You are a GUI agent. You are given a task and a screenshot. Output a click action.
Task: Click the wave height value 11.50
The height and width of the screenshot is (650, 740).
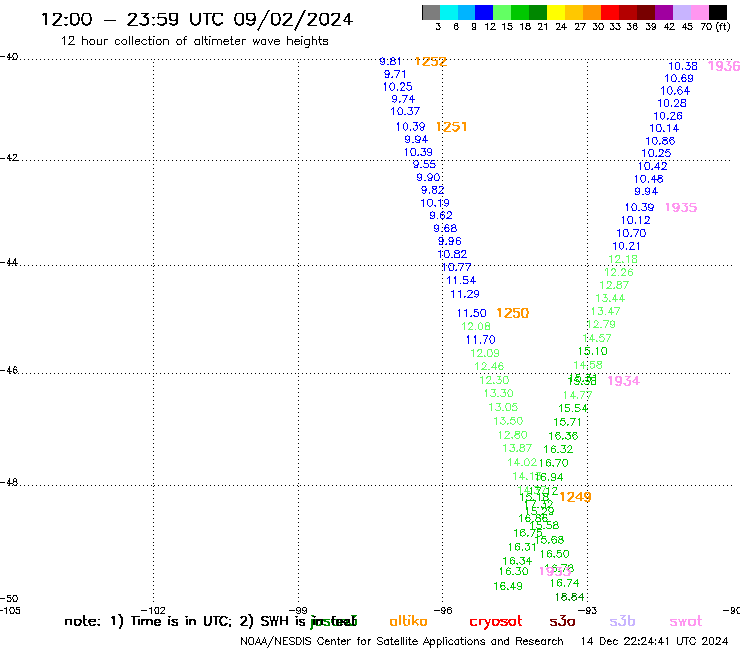(471, 313)
